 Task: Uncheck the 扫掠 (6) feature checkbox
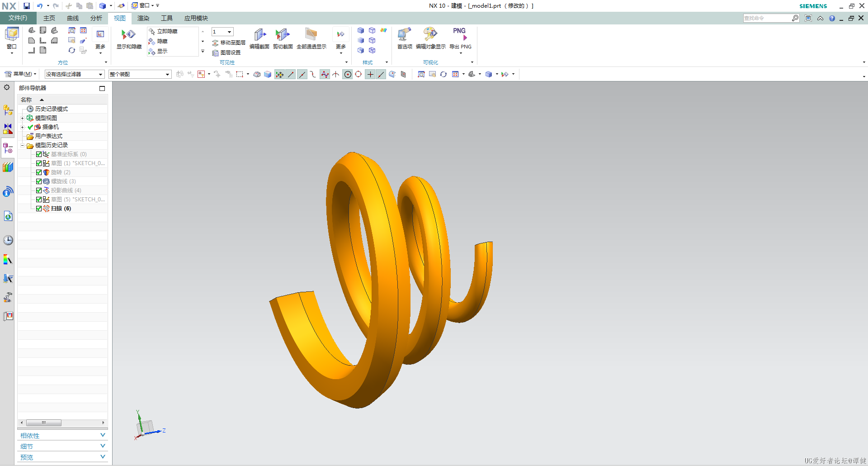pos(39,209)
